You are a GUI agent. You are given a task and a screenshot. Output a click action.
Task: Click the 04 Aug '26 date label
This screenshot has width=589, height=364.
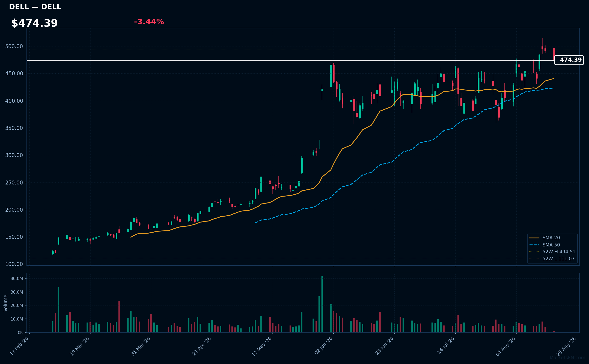click(505, 346)
